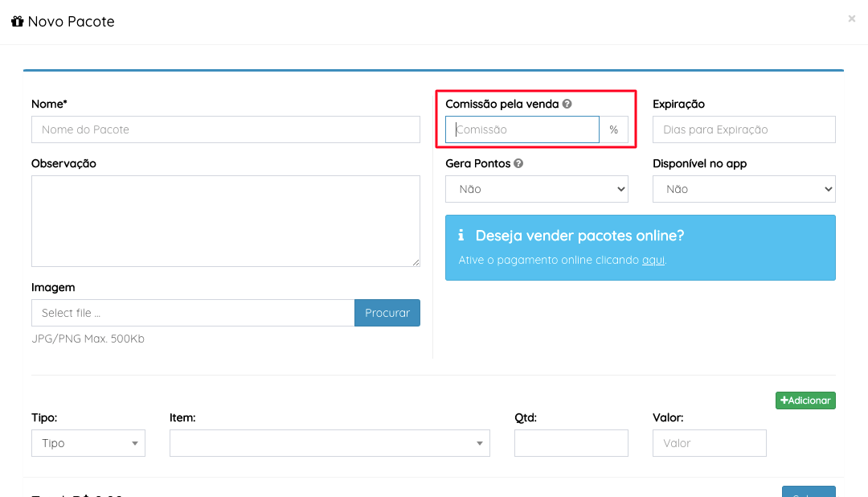Click inside the Observação text area
The height and width of the screenshot is (497, 868).
coord(225,221)
